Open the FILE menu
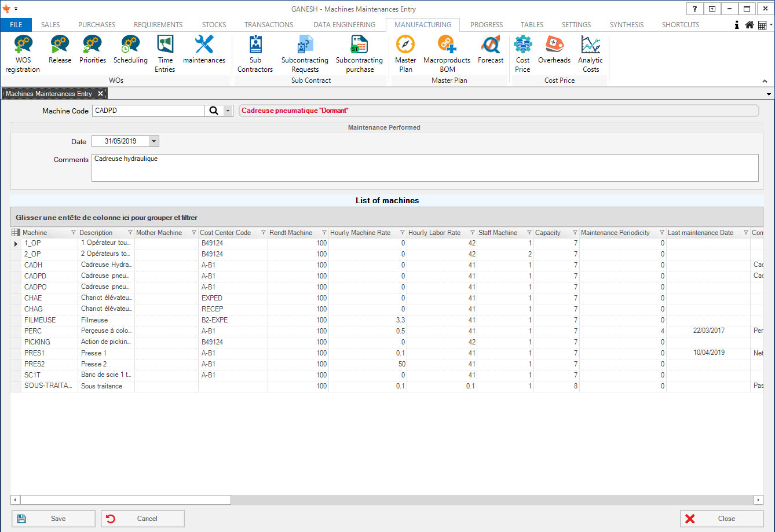The image size is (775, 532). [16, 25]
